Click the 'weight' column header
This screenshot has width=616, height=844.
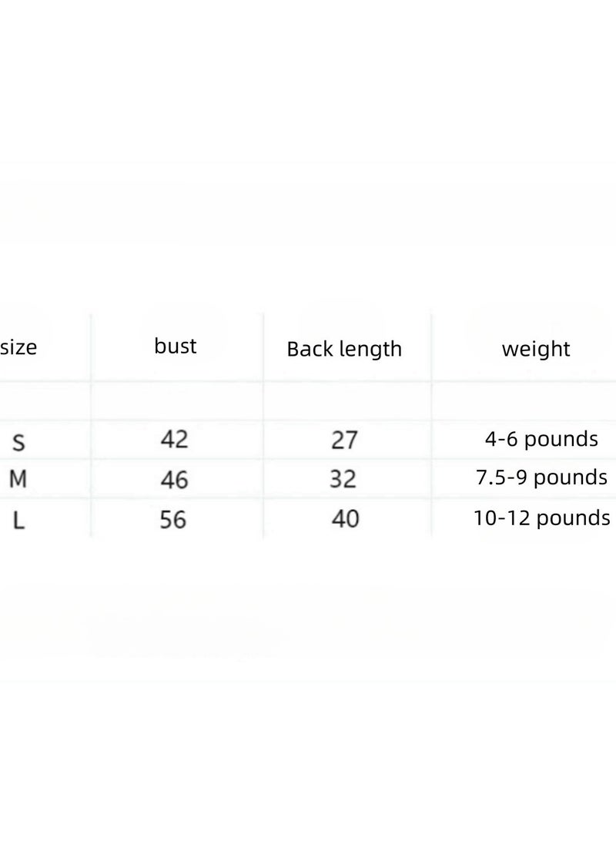tap(536, 350)
